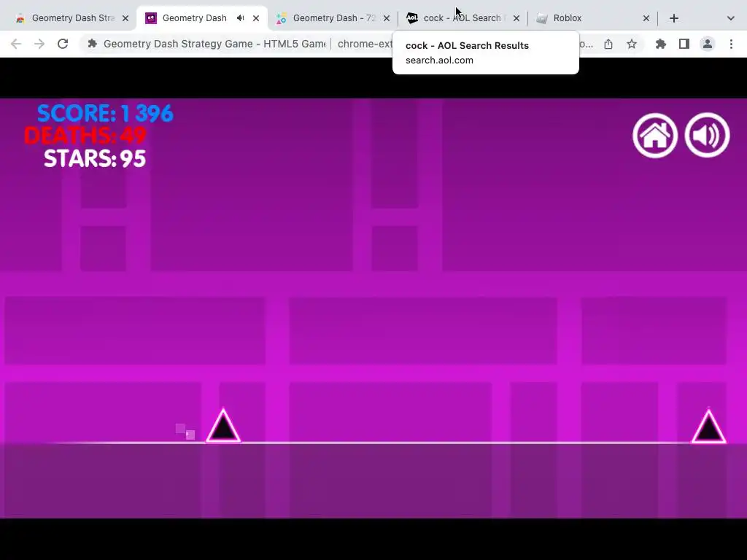Open the Extensions menu

(x=661, y=44)
